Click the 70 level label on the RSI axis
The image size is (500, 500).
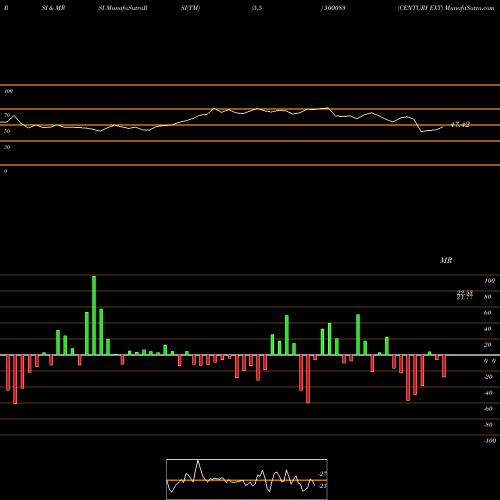[x=7, y=115]
